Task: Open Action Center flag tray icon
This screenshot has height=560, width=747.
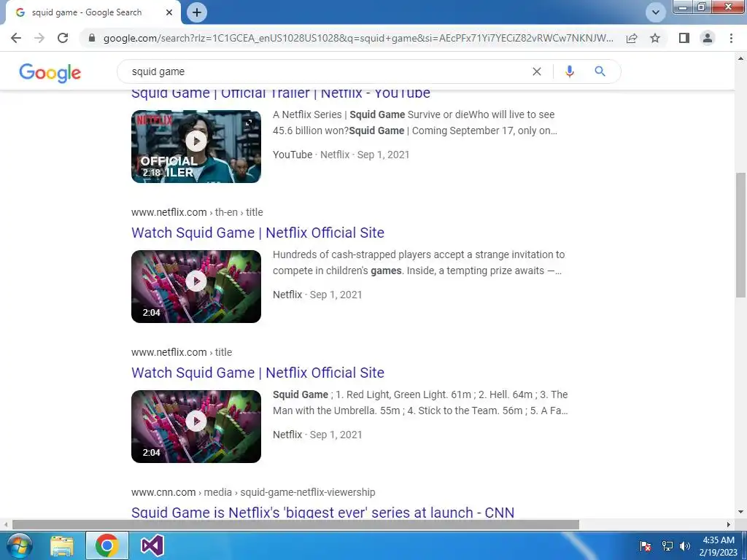Action: tap(646, 546)
